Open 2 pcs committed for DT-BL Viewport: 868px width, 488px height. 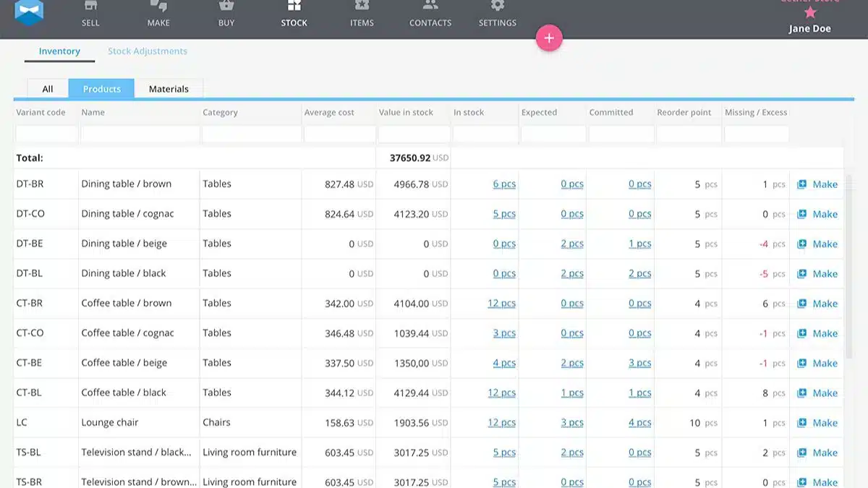point(640,274)
